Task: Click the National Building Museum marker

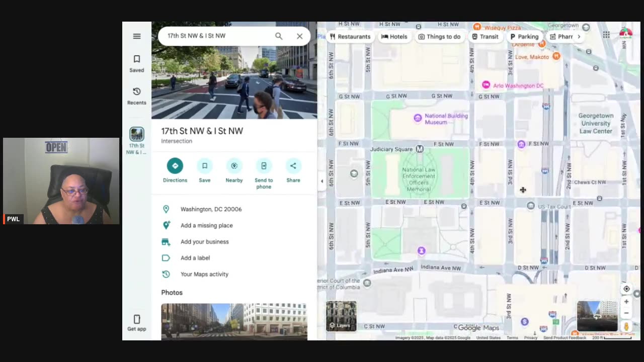Action: click(x=418, y=118)
